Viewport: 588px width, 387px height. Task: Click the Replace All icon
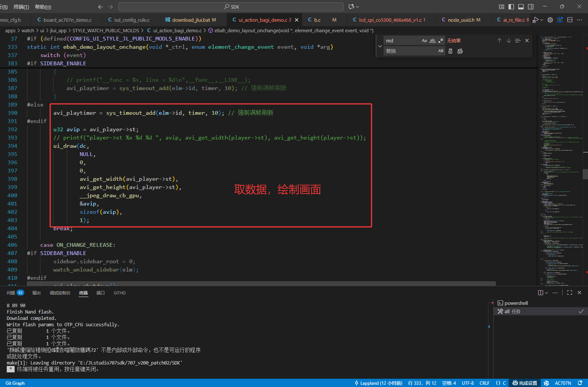tap(460, 51)
